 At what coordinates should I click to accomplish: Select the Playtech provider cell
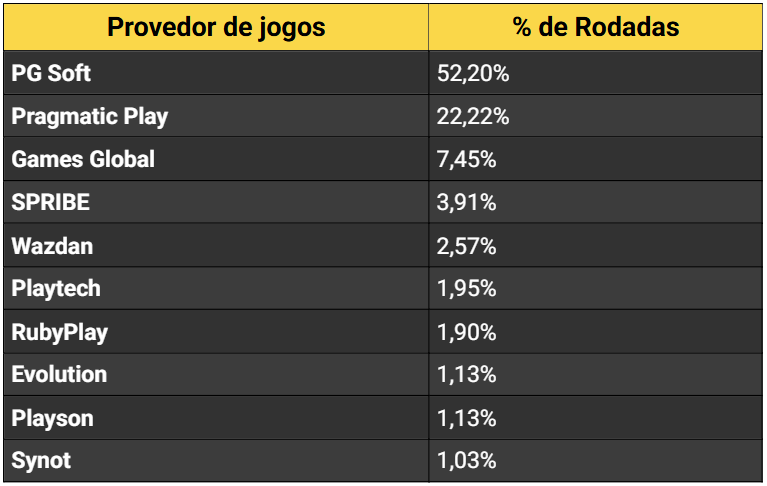56,289
